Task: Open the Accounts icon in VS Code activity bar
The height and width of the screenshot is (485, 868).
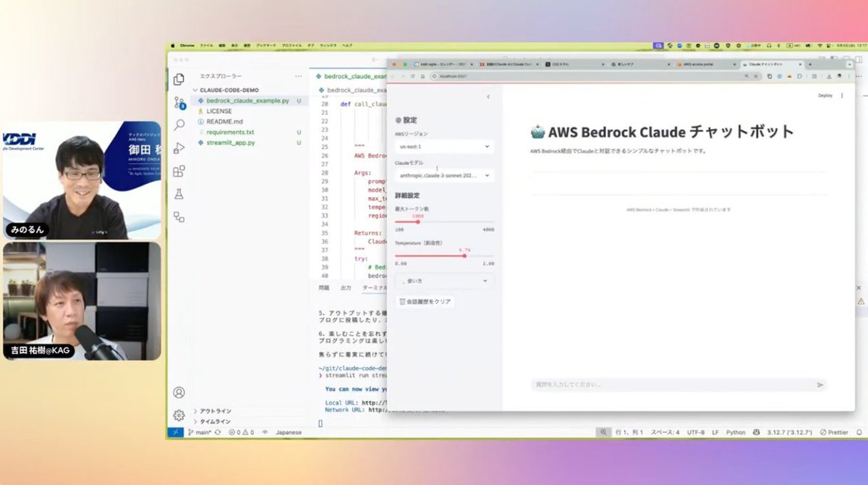Action: click(x=179, y=392)
